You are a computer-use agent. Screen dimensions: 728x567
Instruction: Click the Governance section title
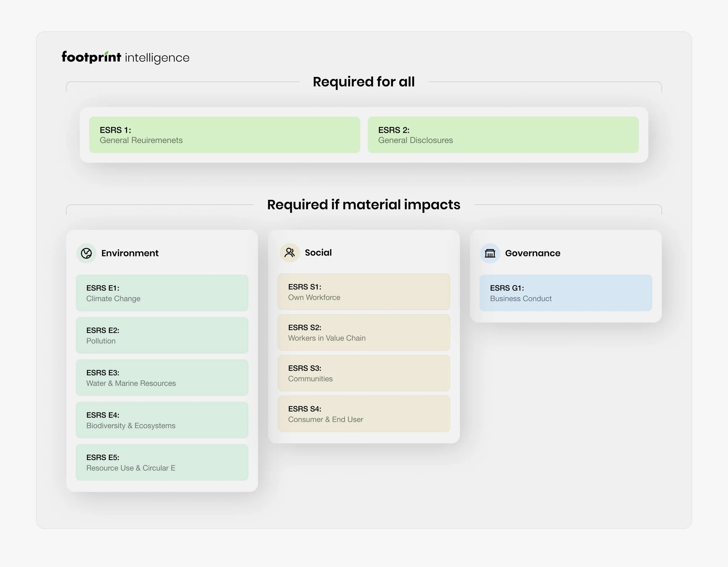tap(532, 253)
